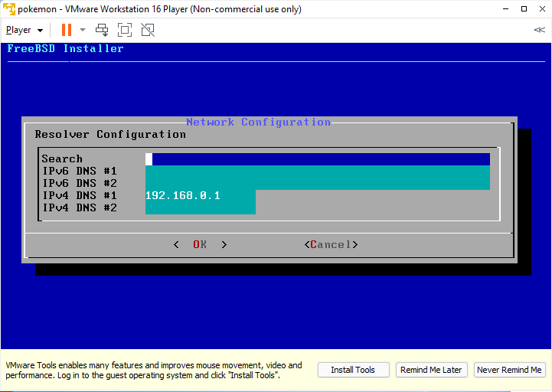Confirm with the OK button
This screenshot has height=392, width=552.
[x=200, y=244]
